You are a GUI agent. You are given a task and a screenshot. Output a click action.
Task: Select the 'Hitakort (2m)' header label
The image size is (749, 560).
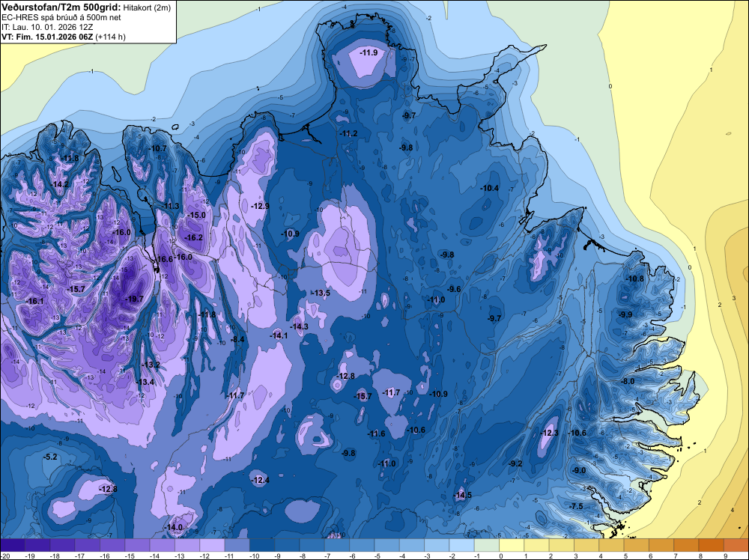[x=147, y=7]
